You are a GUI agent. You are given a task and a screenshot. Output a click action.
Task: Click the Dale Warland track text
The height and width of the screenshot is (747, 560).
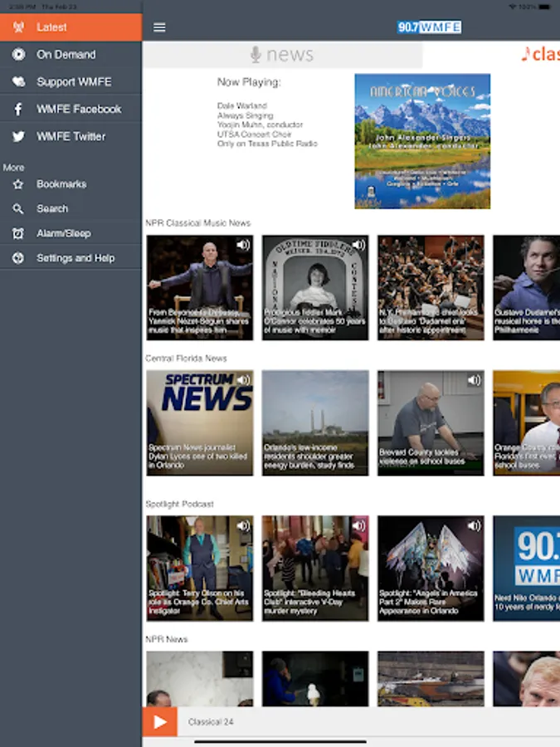tap(242, 105)
